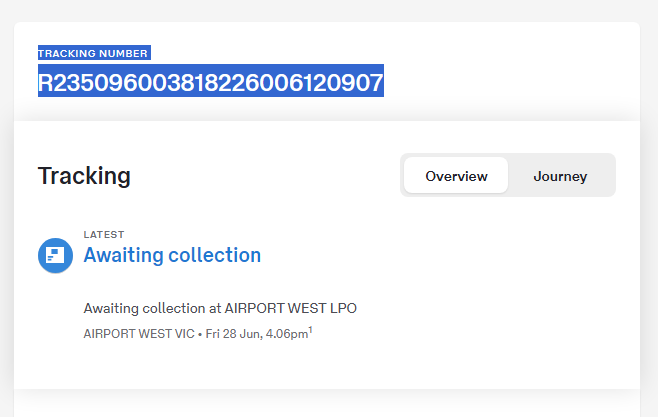Click the blue parcel status icon

tap(55, 255)
